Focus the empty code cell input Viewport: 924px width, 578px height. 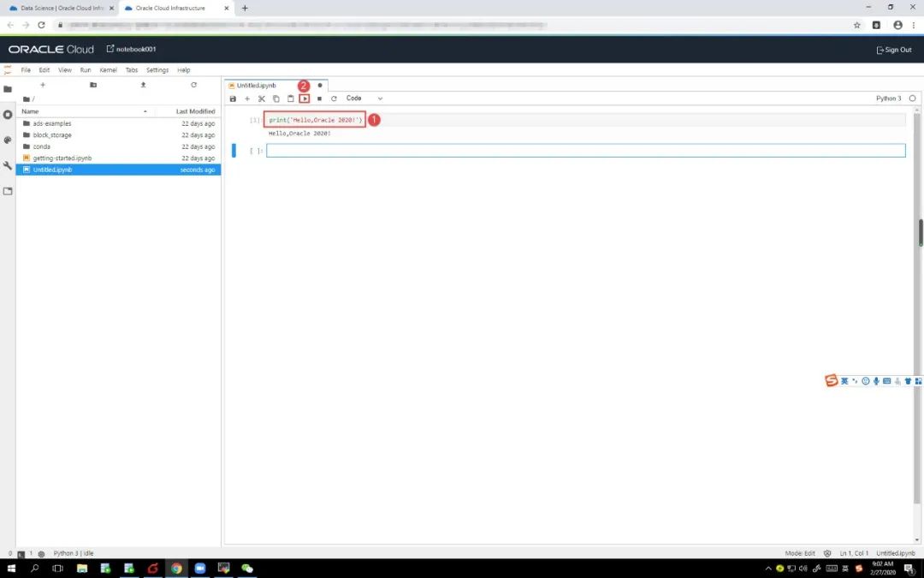586,151
